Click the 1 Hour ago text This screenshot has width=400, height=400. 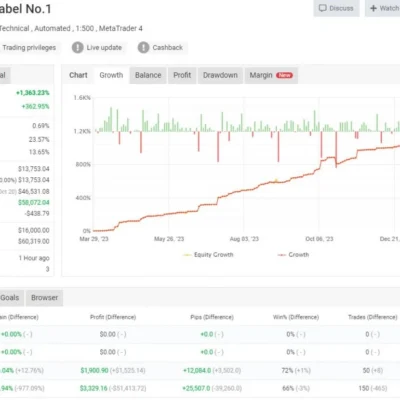tap(34, 258)
